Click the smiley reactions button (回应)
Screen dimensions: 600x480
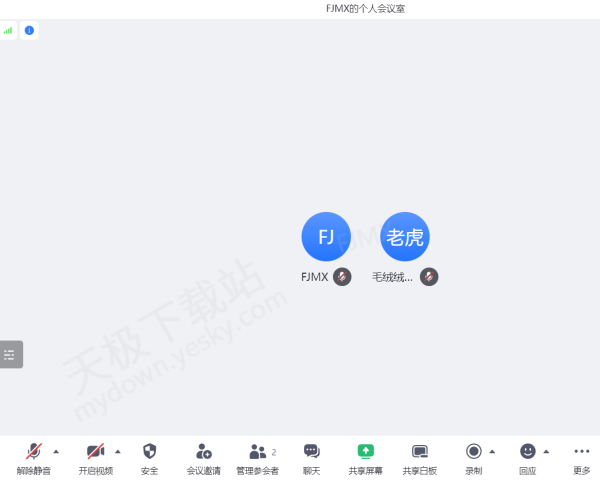[528, 451]
